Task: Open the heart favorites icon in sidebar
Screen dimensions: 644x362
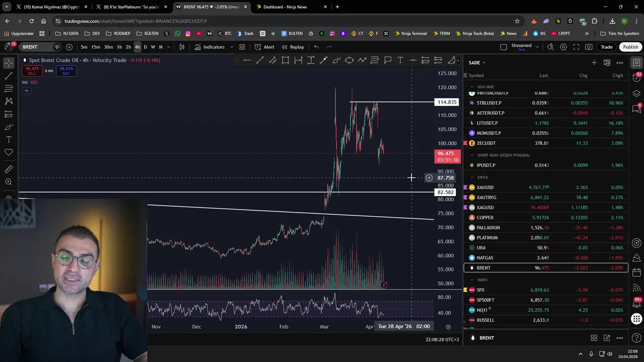Action: pyautogui.click(x=9, y=152)
